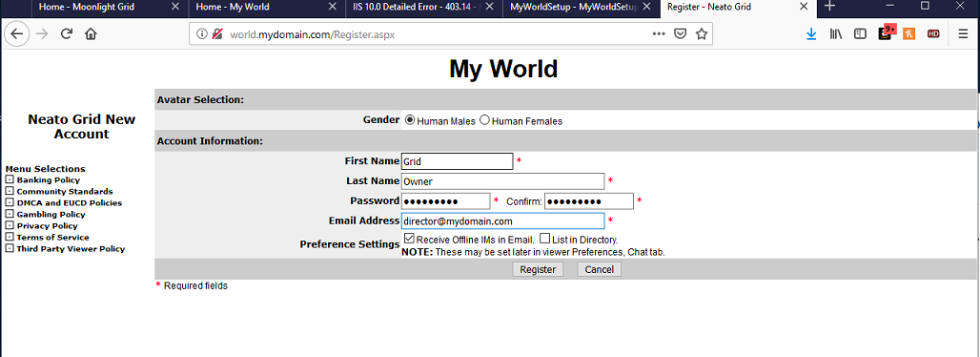This screenshot has width=980, height=357.
Task: Click the address bar URL
Action: [x=312, y=34]
